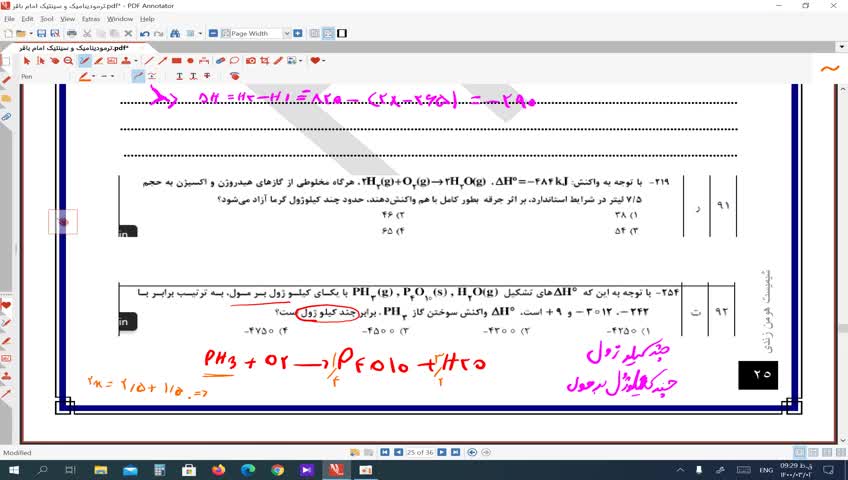Create a new document
The height and width of the screenshot is (480, 848).
pyautogui.click(x=8, y=34)
